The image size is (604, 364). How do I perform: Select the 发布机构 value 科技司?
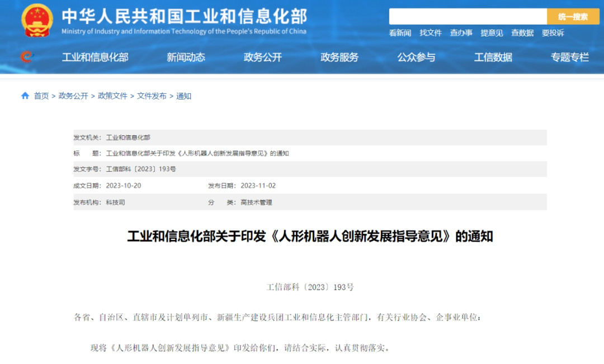(116, 202)
